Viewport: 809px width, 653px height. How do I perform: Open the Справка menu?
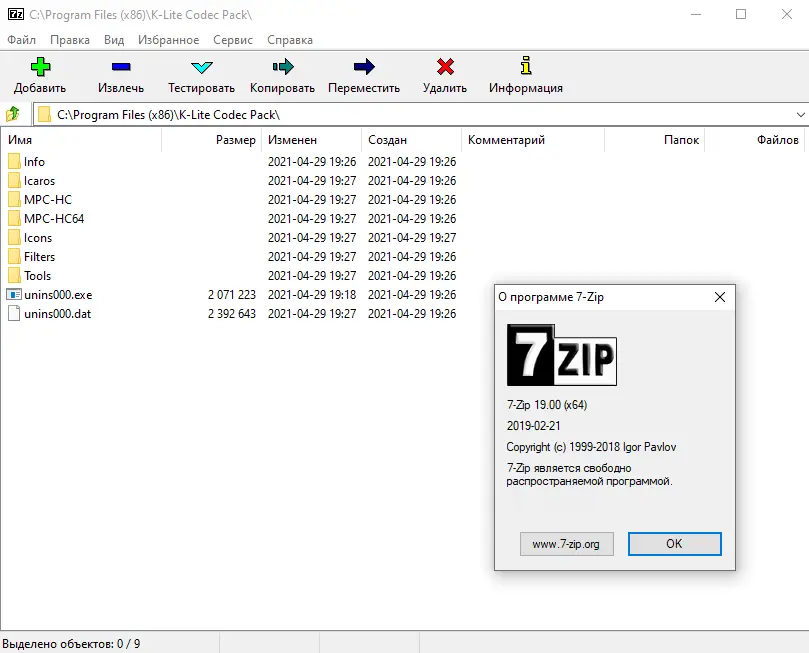290,40
